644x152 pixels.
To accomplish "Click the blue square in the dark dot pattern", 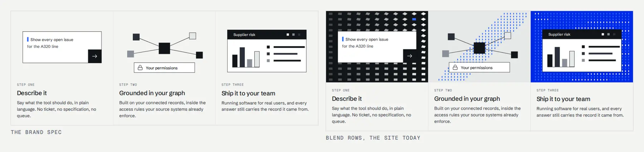I will coord(414,19).
